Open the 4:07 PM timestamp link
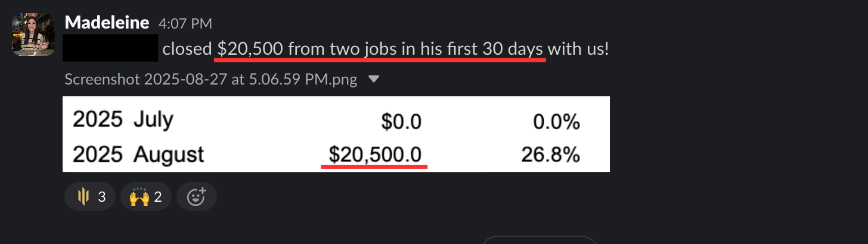This screenshot has width=868, height=244. pos(185,24)
